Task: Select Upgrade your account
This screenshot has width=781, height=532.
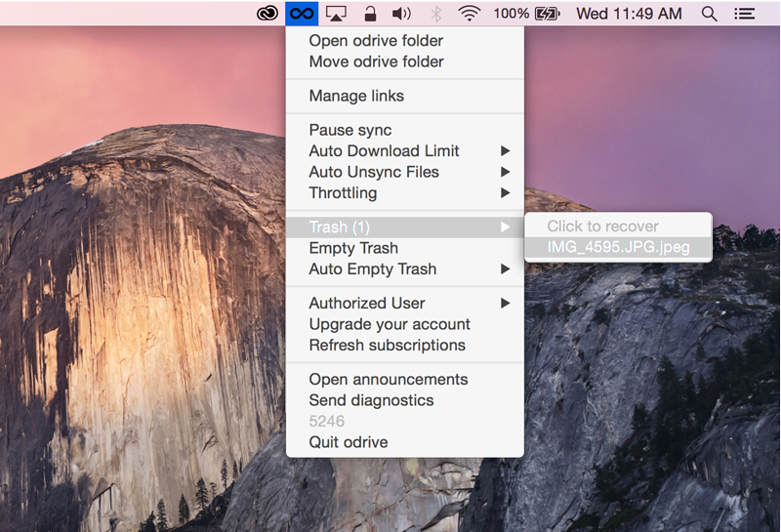Action: 405,324
